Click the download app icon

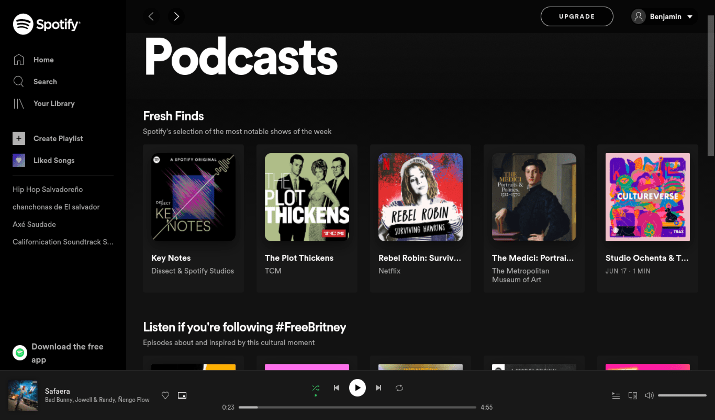point(20,353)
